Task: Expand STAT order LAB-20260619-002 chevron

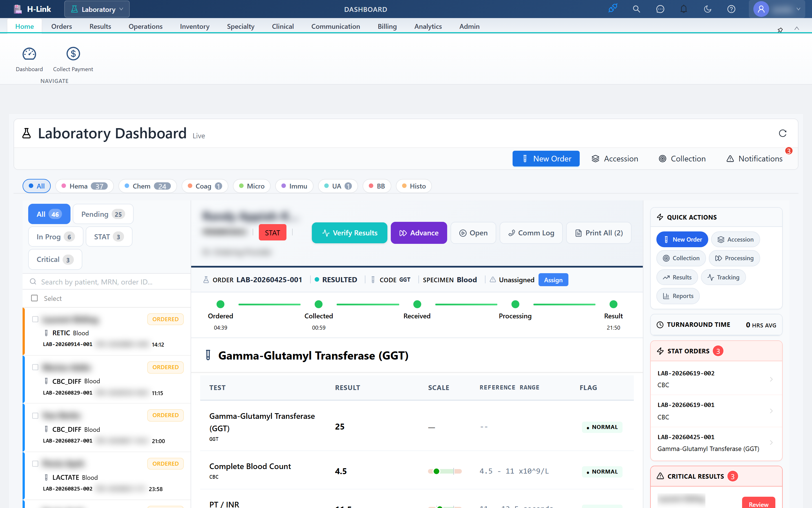Action: tap(771, 379)
